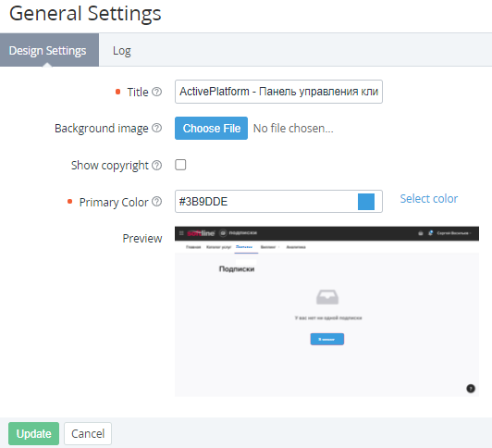Click the user name in the preview header

454,233
